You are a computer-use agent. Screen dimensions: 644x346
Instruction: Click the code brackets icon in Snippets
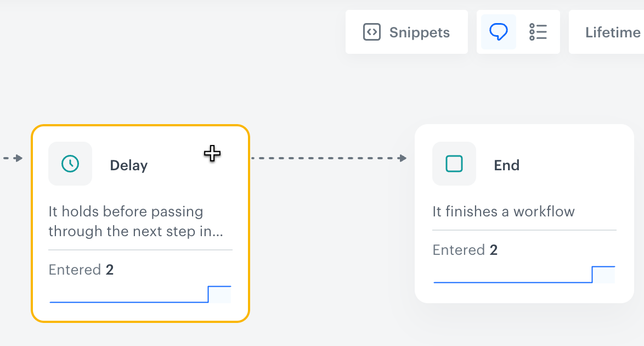click(372, 32)
